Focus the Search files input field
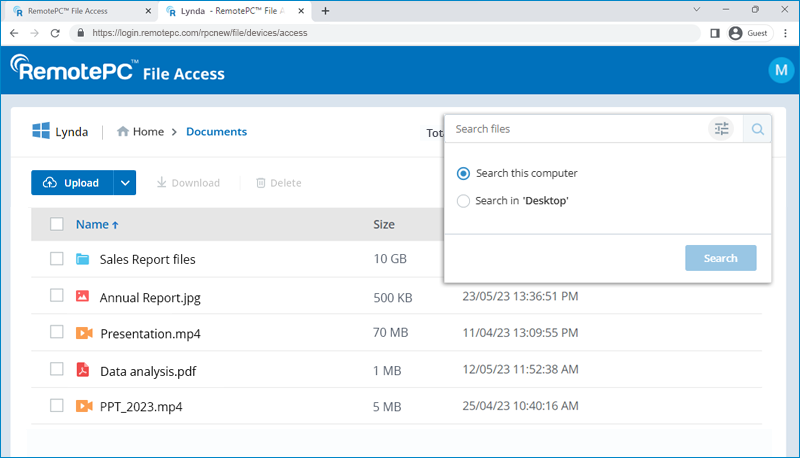This screenshot has width=800, height=458. tap(576, 129)
